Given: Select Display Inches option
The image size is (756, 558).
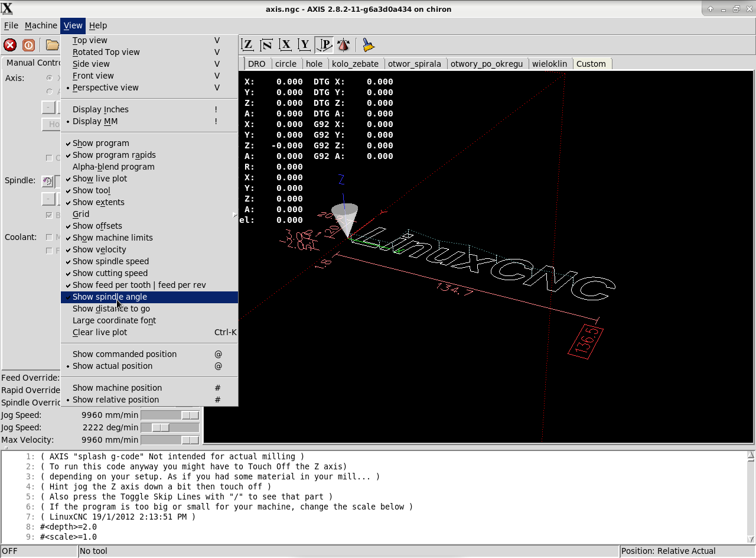Looking at the screenshot, I should click(x=149, y=109).
